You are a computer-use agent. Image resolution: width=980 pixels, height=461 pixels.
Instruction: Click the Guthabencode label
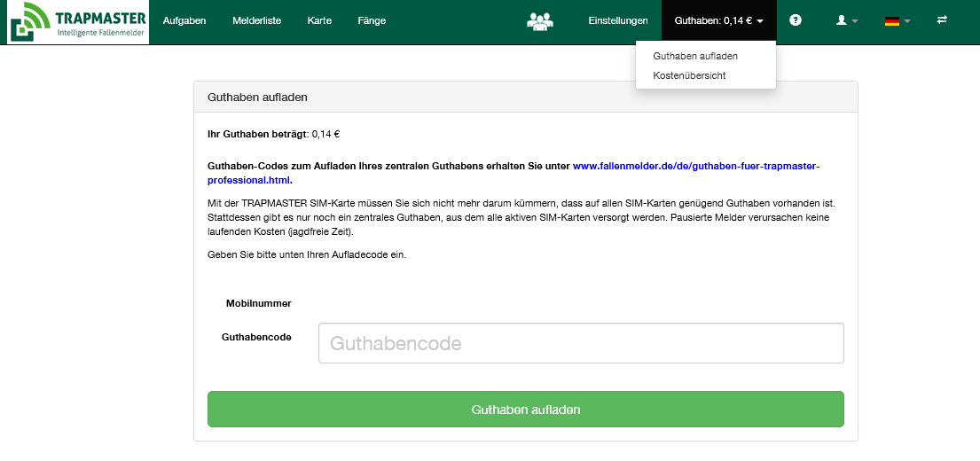[256, 337]
